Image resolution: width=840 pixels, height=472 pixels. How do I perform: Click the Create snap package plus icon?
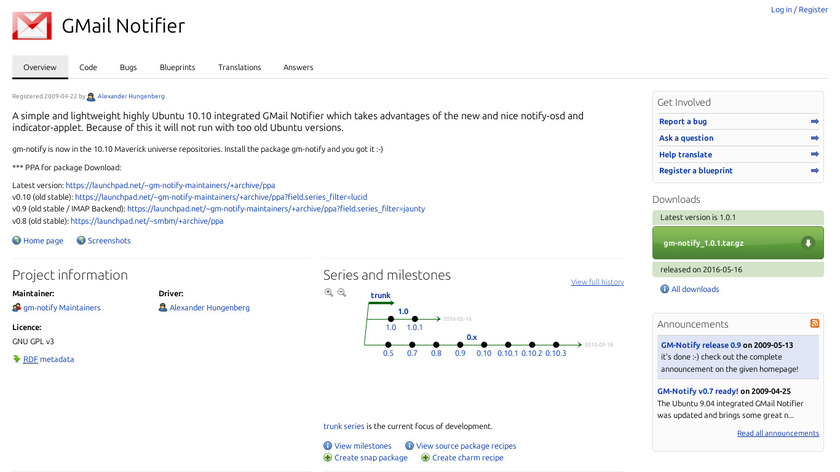click(327, 458)
